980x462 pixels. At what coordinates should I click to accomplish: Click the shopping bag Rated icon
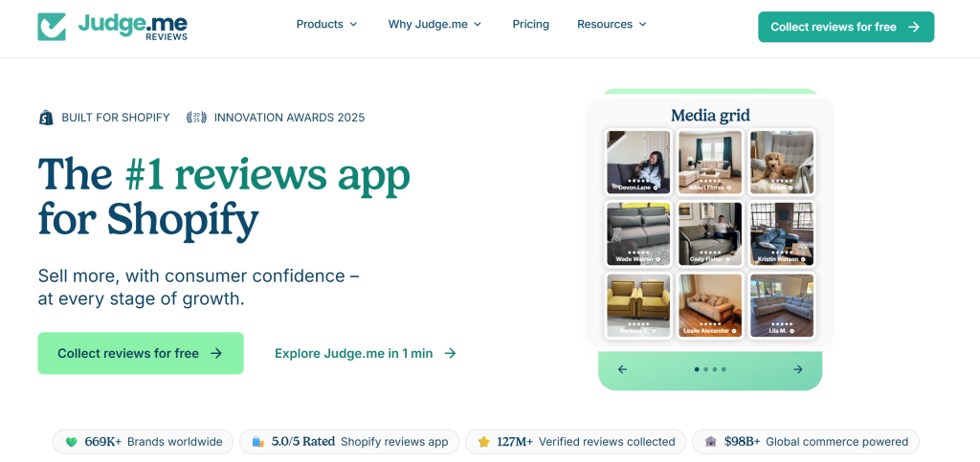[258, 442]
